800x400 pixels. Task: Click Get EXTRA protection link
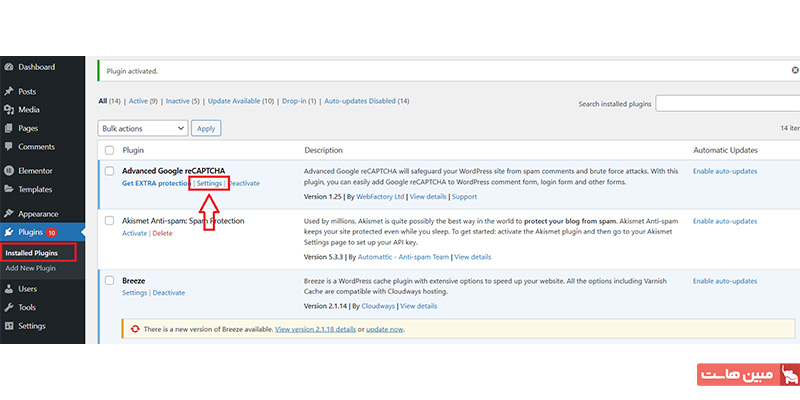157,183
